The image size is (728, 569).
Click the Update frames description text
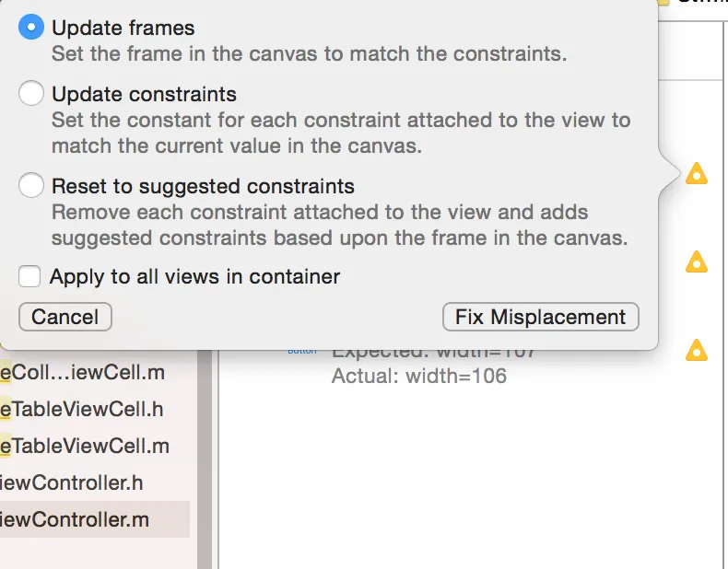309,53
